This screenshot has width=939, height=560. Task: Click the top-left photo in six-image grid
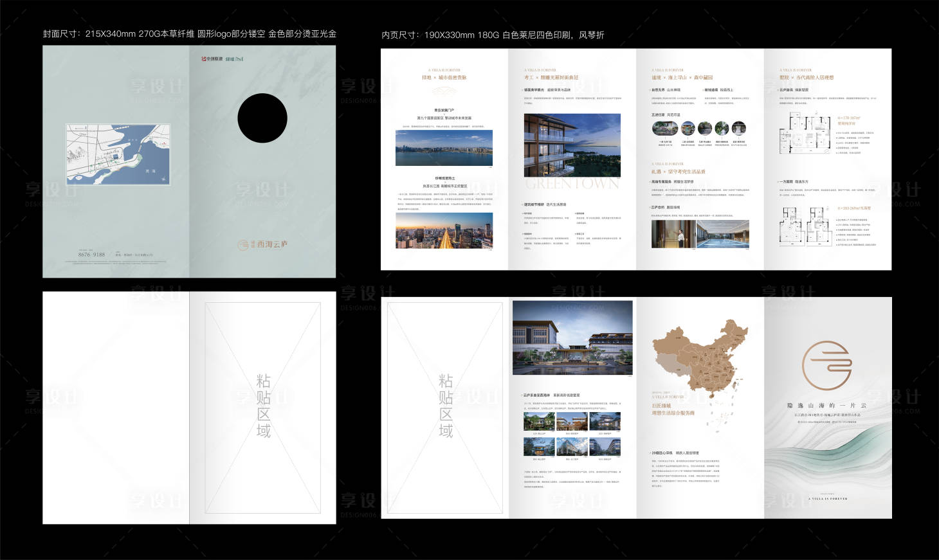click(x=539, y=422)
